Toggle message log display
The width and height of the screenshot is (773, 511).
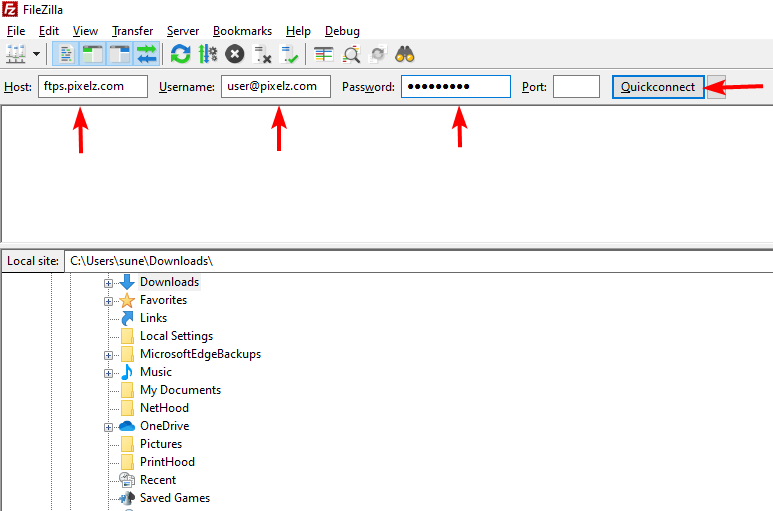(66, 54)
